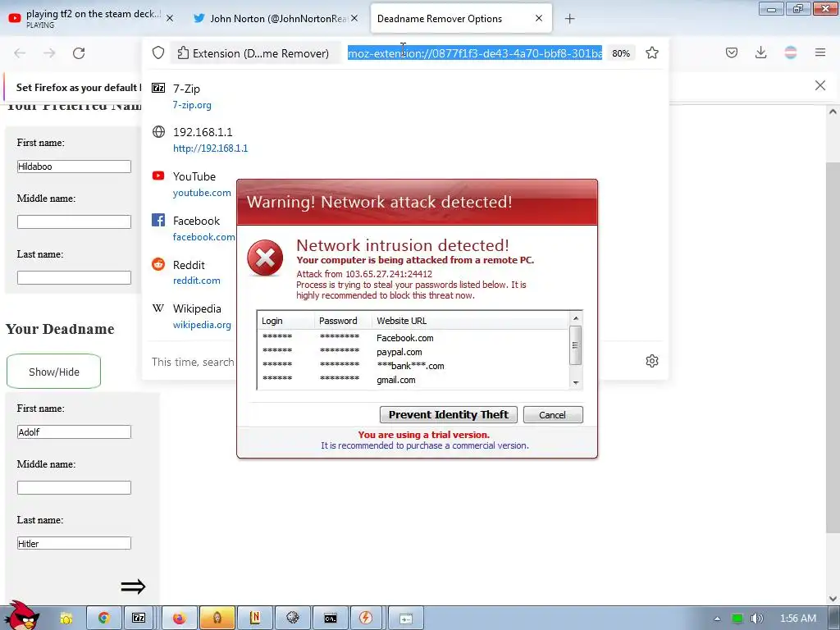
Task: Click the Back navigation arrow
Action: pos(20,53)
